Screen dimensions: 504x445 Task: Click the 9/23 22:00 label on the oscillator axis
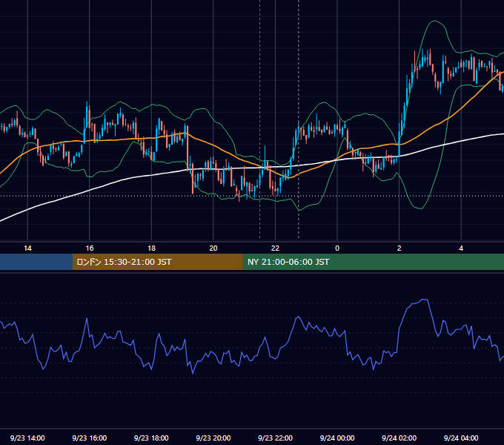coord(276,438)
